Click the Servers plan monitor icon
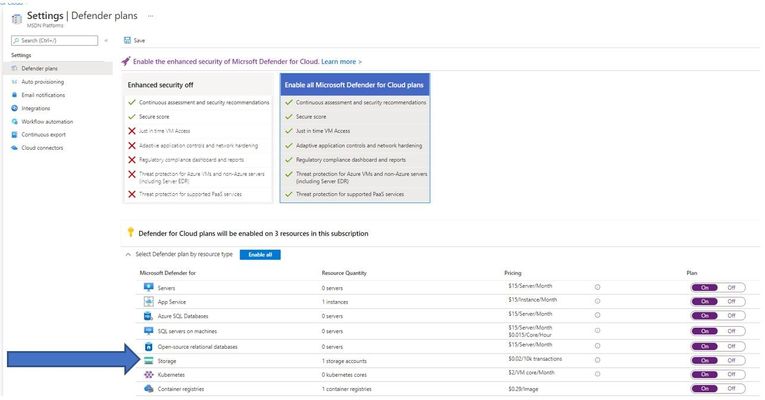Viewport: 765px width, 400px height. tap(149, 287)
